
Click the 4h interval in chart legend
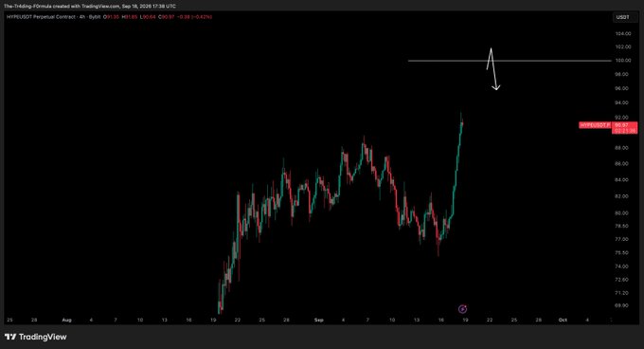(x=81, y=17)
